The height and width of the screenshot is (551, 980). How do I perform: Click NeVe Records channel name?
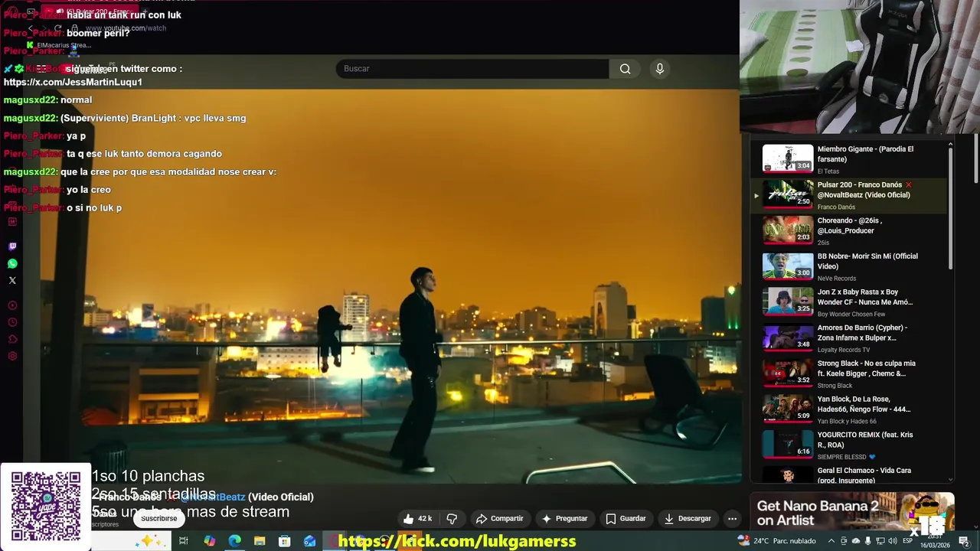coord(837,279)
